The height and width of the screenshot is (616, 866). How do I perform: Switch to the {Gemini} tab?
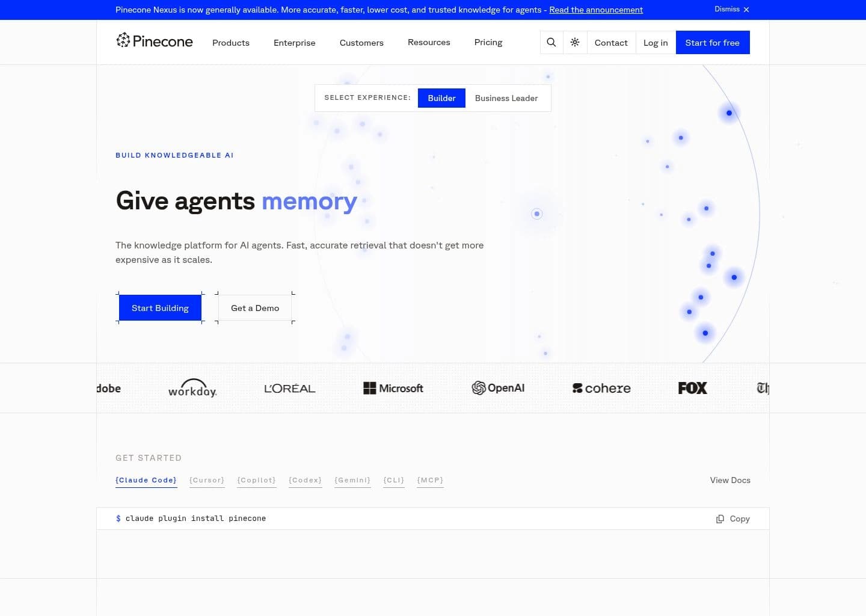pos(352,480)
